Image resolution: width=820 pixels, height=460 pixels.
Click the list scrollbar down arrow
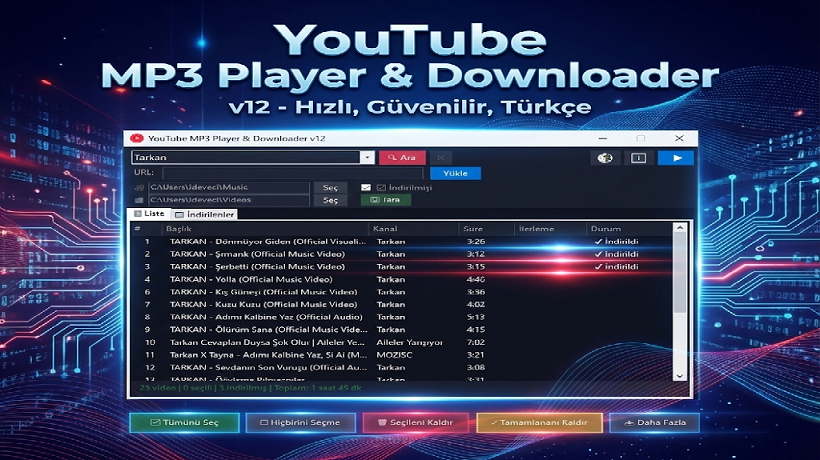(x=680, y=376)
